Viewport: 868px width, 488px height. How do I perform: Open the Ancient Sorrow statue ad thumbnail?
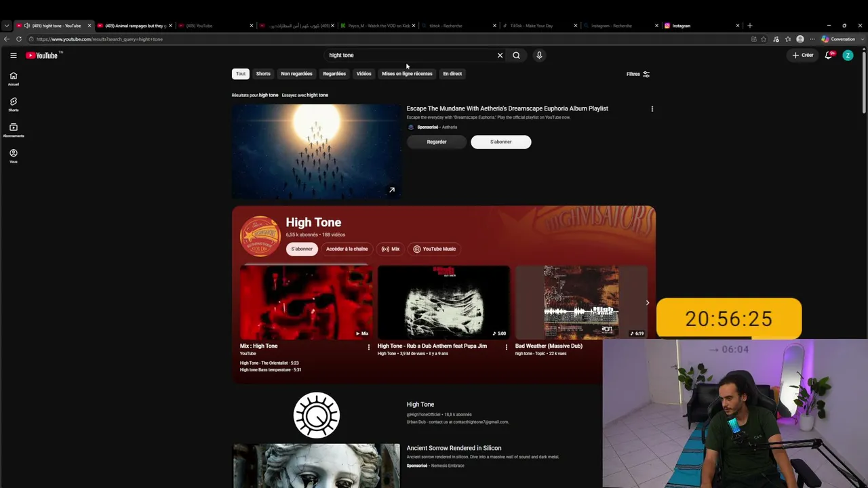click(317, 466)
